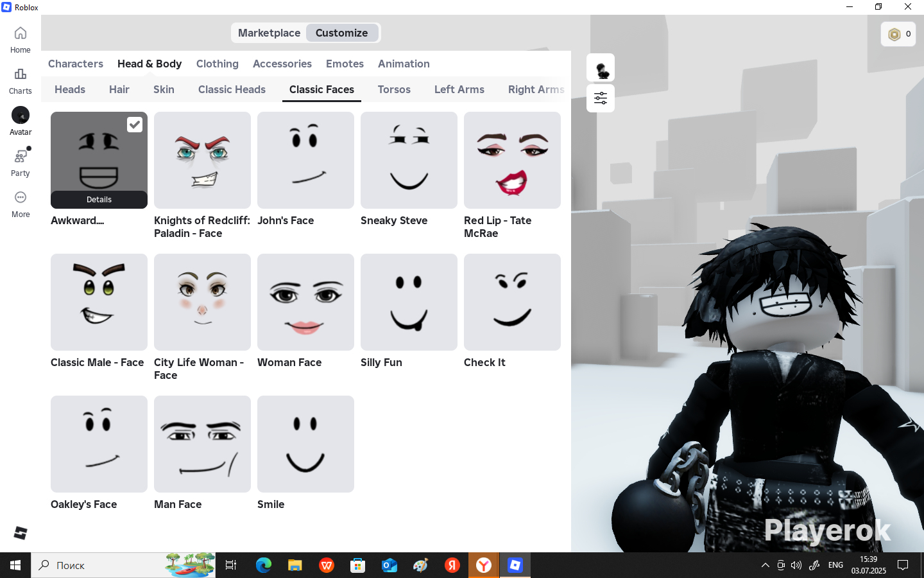Open Outlook from taskbar

[x=389, y=565]
